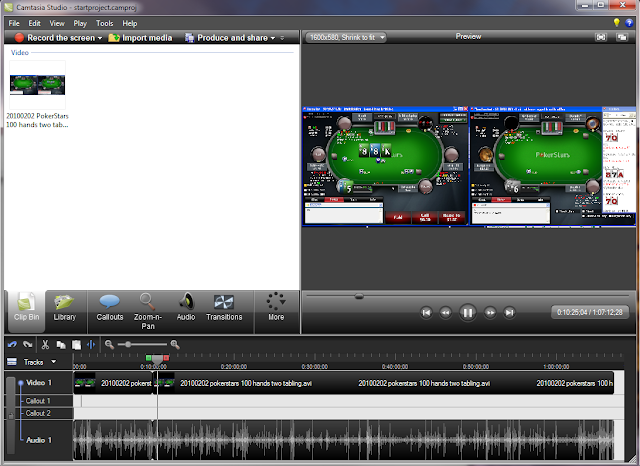Click the red selection end marker
640x466 pixels.
pos(166,358)
